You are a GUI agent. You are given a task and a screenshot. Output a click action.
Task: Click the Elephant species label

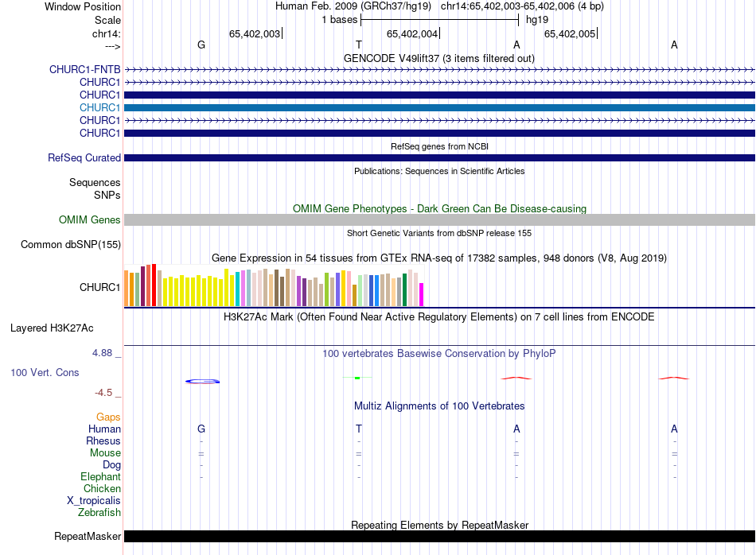(100, 476)
